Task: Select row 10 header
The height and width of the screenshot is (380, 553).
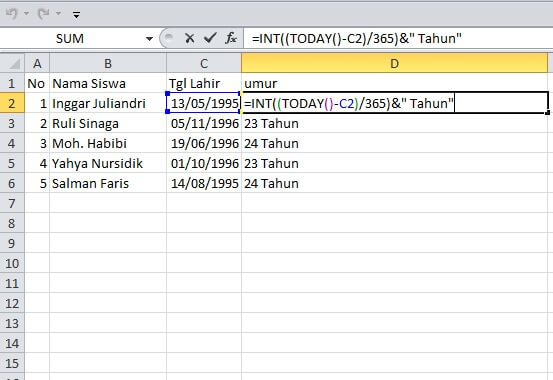Action: (x=12, y=263)
